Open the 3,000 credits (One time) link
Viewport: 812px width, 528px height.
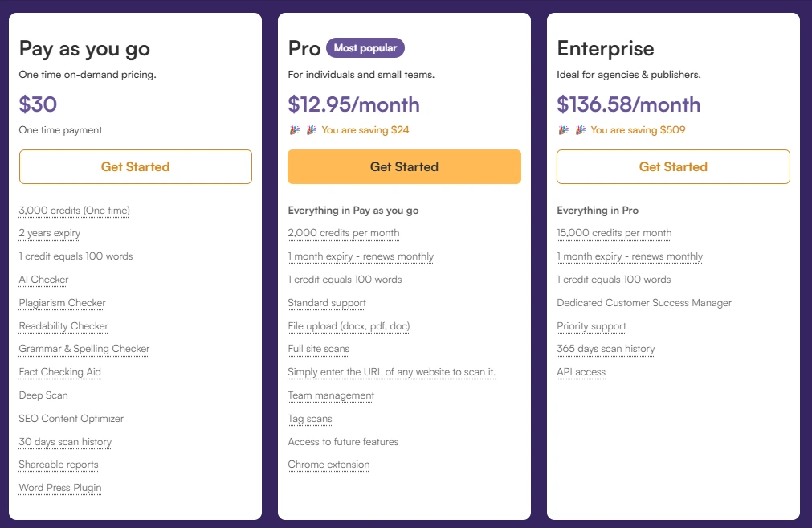click(x=74, y=210)
